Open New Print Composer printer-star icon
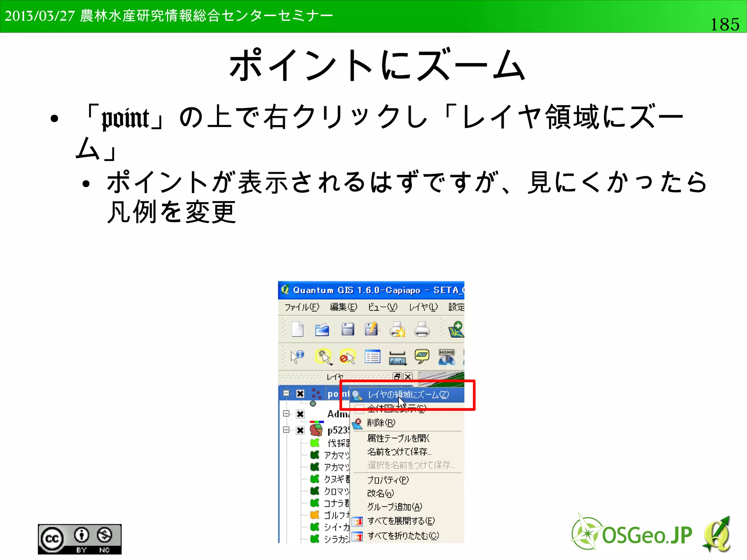This screenshot has width=747, height=560. (x=397, y=329)
